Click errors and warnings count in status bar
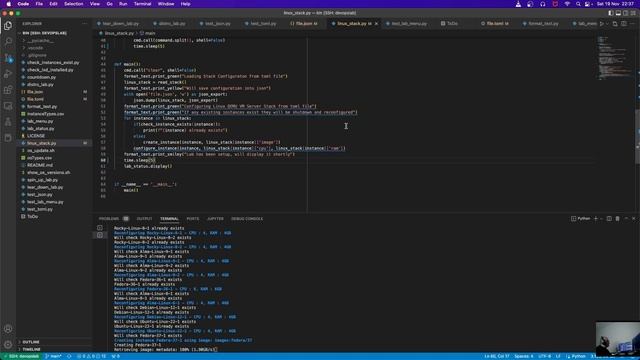This screenshot has width=640, height=360. click(92, 356)
